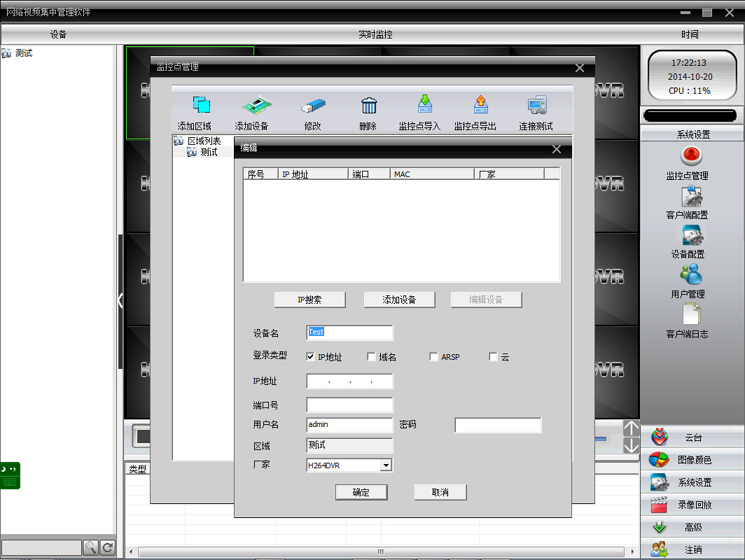745x560 pixels.
Task: Run 连接测试 connection test icon
Action: click(x=537, y=106)
